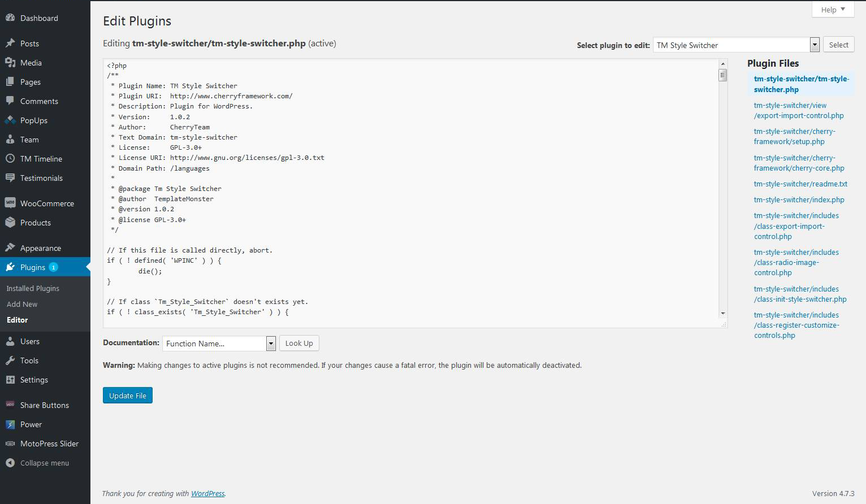866x504 pixels.
Task: Click the Update File button
Action: tap(128, 396)
